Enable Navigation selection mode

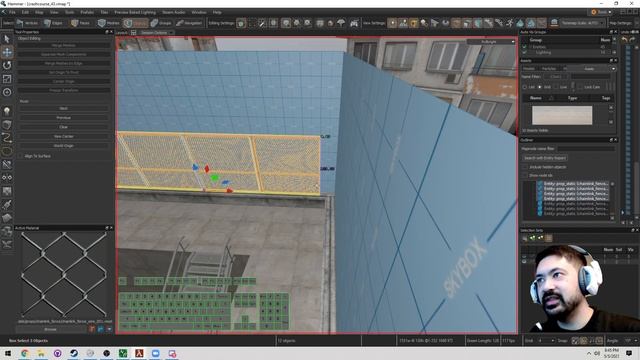[x=189, y=23]
